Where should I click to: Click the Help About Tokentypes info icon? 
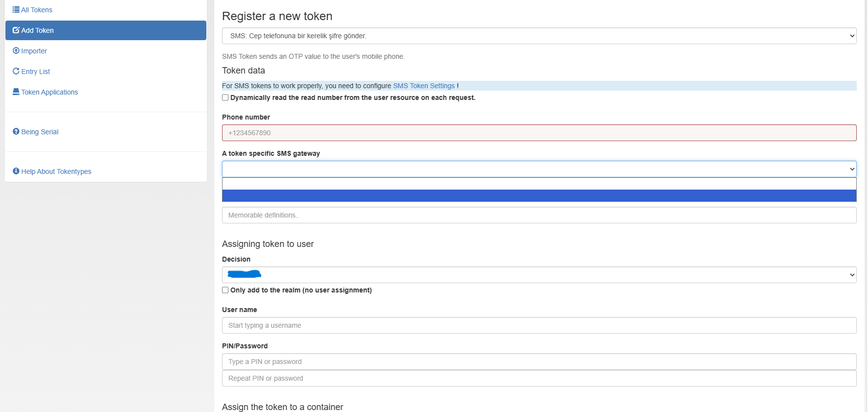coord(16,171)
